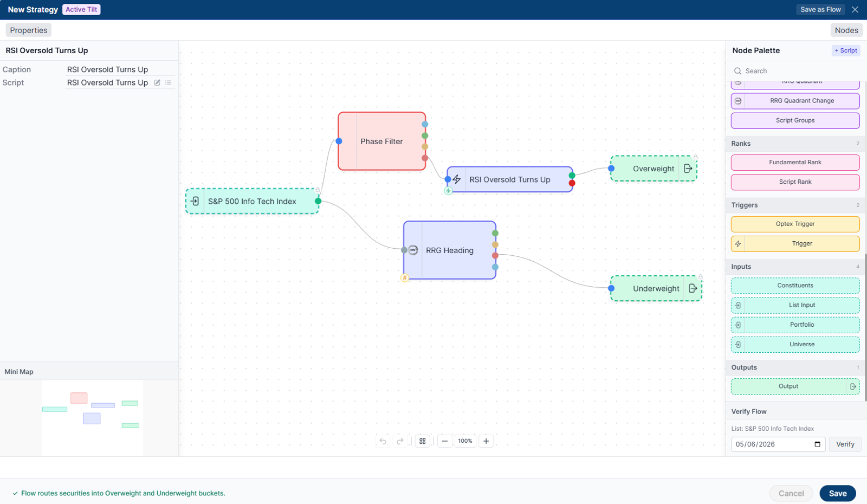
Task: Collapse the Ranks section header
Action: pos(795,144)
